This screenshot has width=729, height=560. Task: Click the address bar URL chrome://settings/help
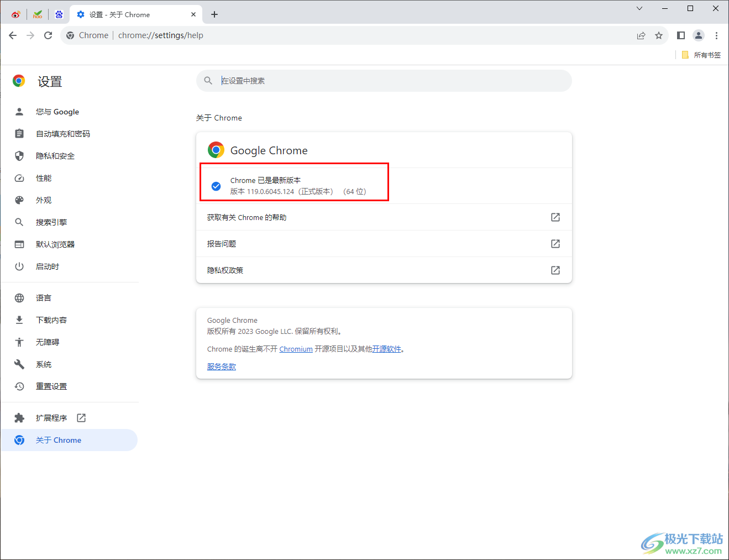[161, 35]
